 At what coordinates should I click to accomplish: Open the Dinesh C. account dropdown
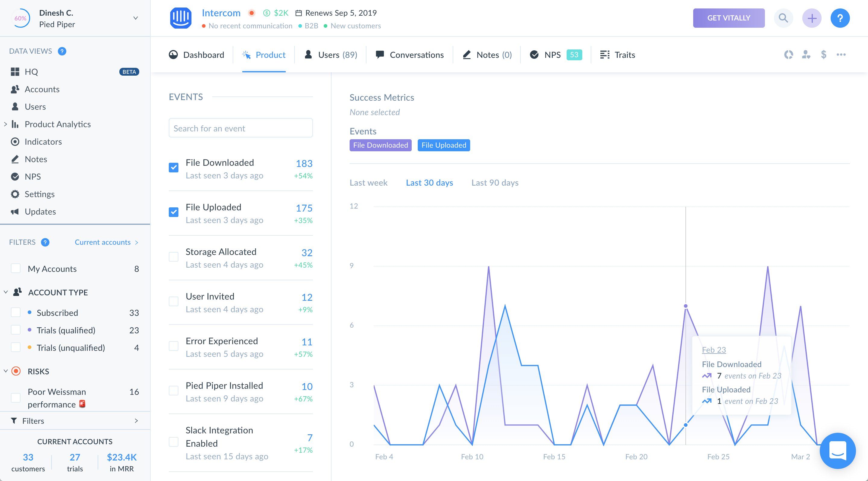pyautogui.click(x=135, y=18)
